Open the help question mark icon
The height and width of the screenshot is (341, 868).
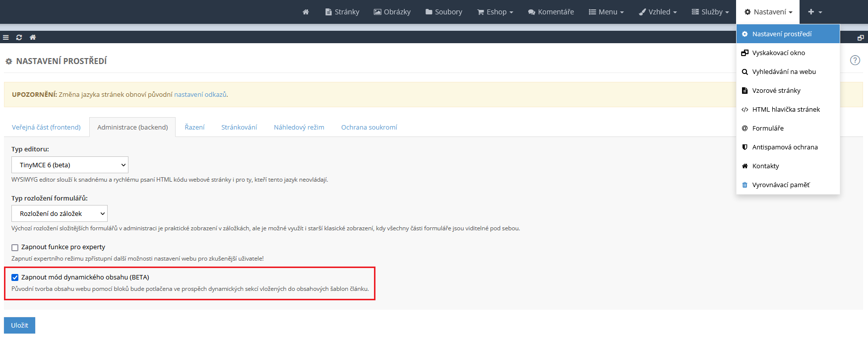point(855,60)
